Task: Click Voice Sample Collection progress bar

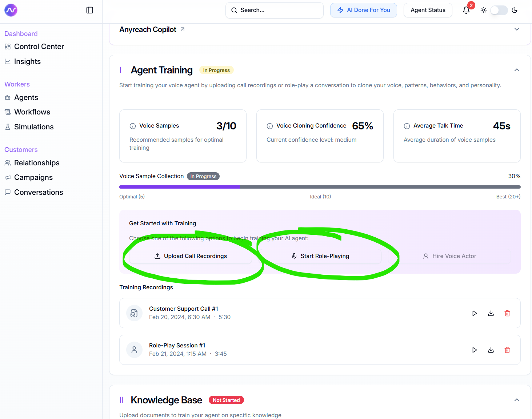Action: pos(320,187)
